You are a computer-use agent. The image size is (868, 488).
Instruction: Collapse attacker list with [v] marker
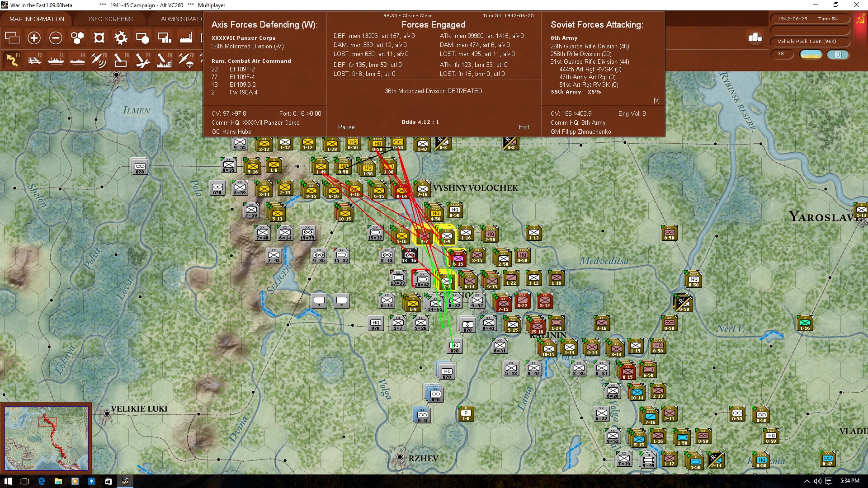tap(656, 100)
